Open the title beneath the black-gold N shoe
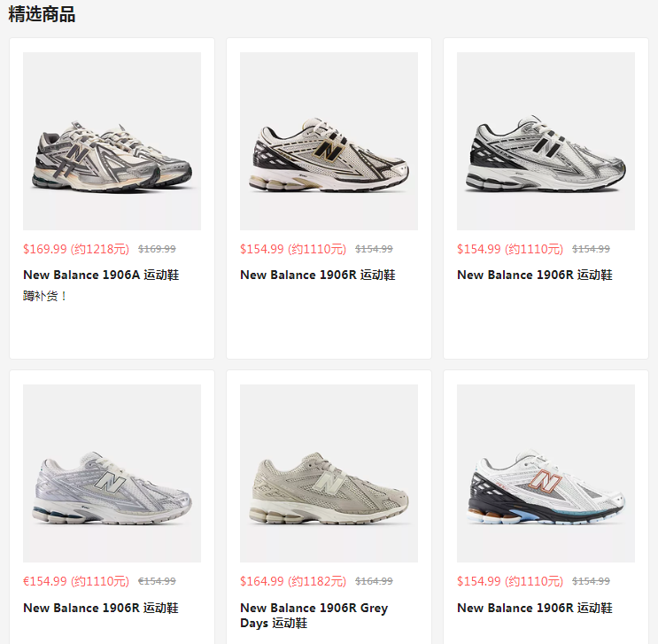 pyautogui.click(x=318, y=275)
